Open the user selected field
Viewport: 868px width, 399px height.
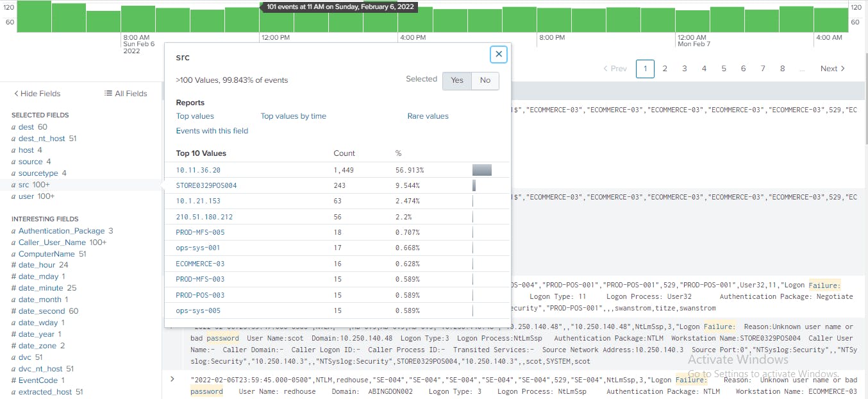[x=26, y=196]
